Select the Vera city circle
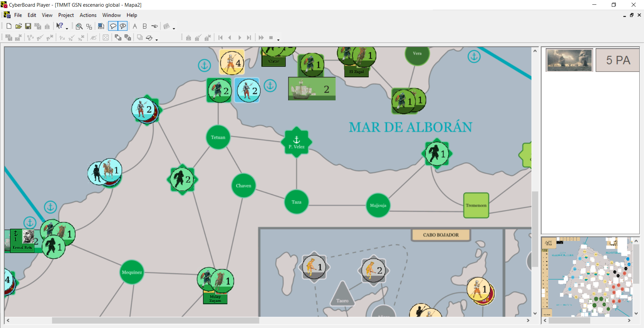This screenshot has height=328, width=644. pos(417,53)
